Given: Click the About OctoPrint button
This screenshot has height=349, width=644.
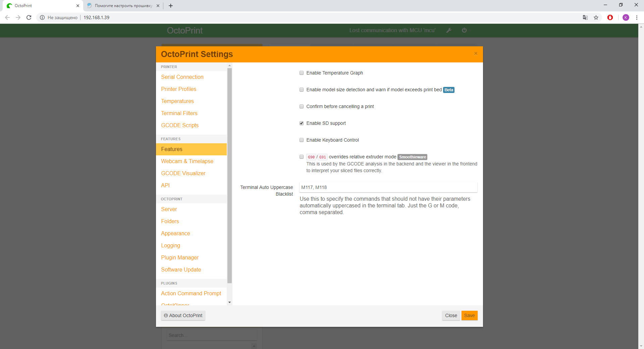Looking at the screenshot, I should click(183, 315).
